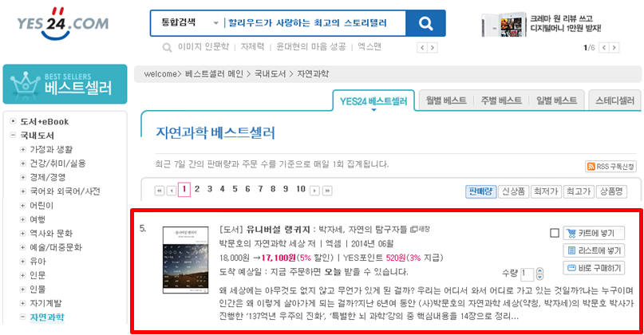644x335 pixels.
Task: Open 인문 category
Action: click(x=38, y=275)
